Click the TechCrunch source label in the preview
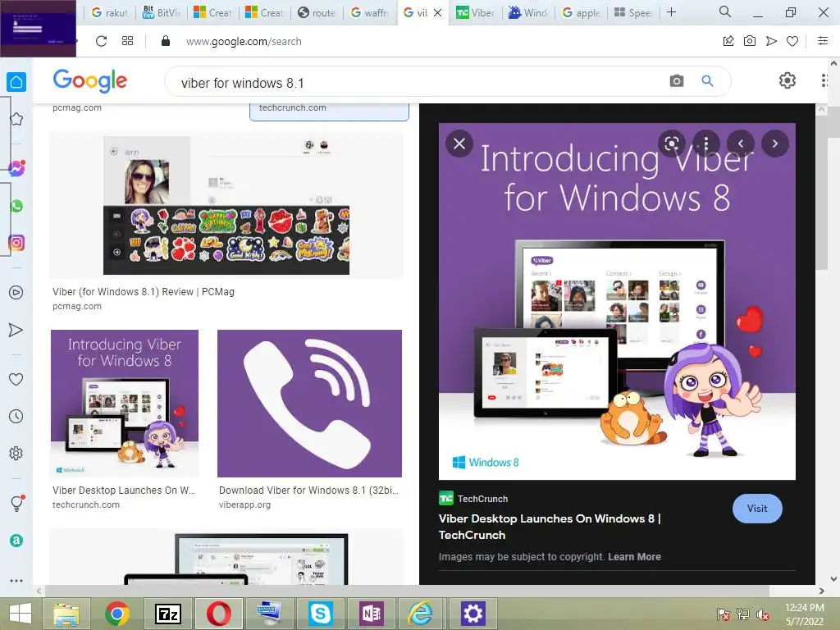Viewport: 840px width, 630px height. tap(473, 498)
